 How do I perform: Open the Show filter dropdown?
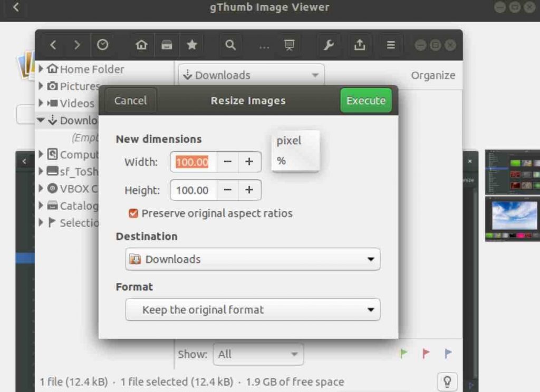coord(258,354)
